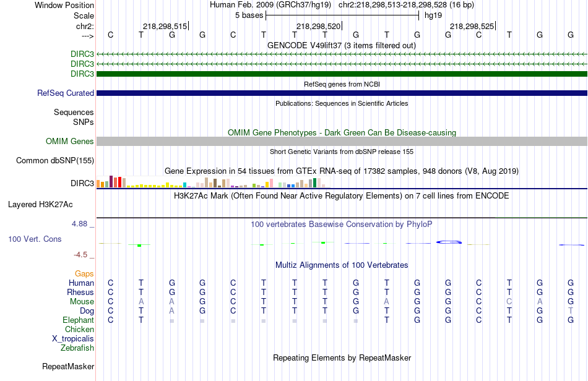
Task: Open the GTEx Gene Expression in 54 tissues title
Action: pos(342,171)
